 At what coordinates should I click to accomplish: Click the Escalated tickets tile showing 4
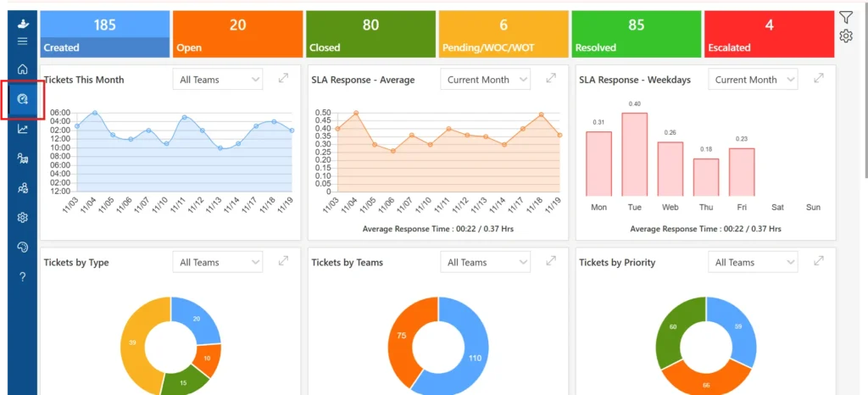point(769,34)
